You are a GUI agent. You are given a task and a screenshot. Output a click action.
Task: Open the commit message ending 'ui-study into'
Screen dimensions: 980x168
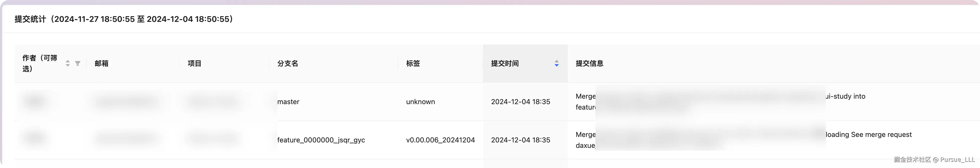click(x=845, y=96)
